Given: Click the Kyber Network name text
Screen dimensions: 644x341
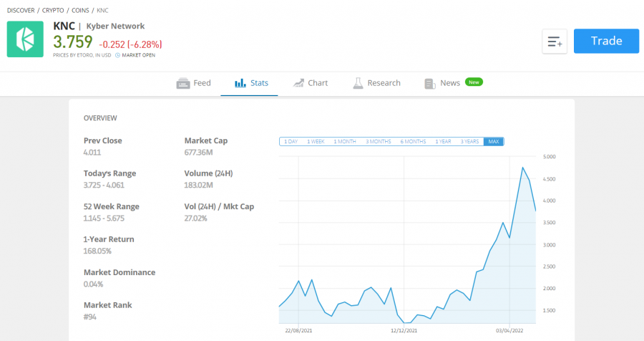Looking at the screenshot, I should 115,27.
